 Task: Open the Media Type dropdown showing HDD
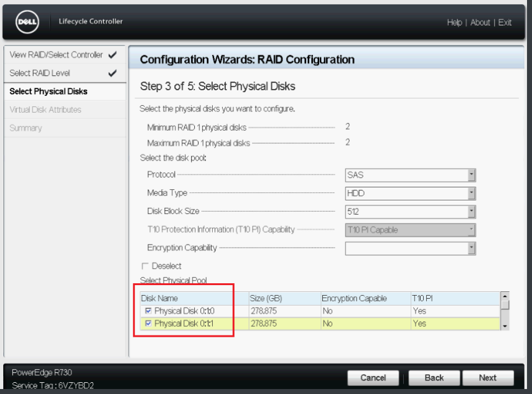coord(471,193)
